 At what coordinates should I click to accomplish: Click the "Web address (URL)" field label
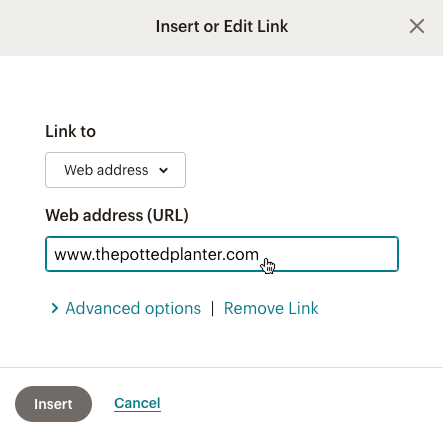coord(117,215)
